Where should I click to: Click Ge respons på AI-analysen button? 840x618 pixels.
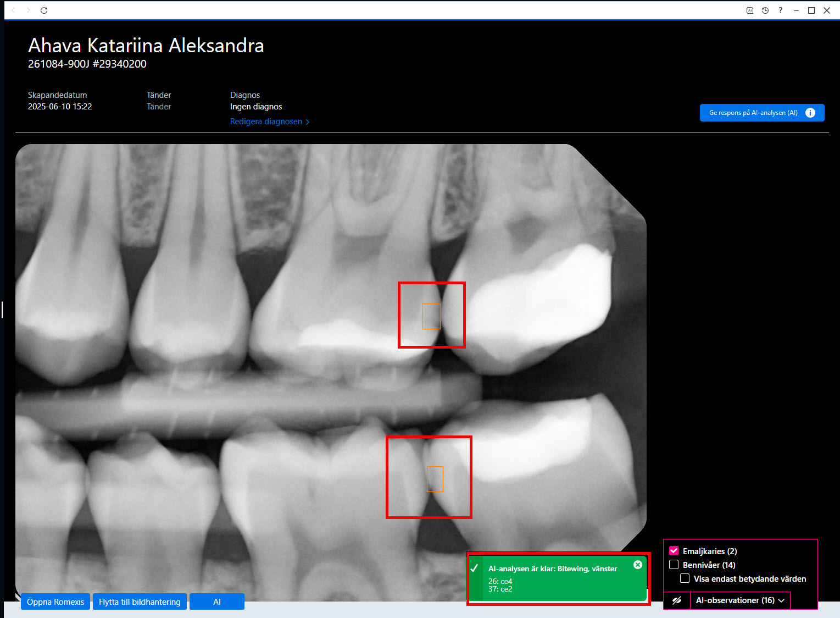[761, 113]
